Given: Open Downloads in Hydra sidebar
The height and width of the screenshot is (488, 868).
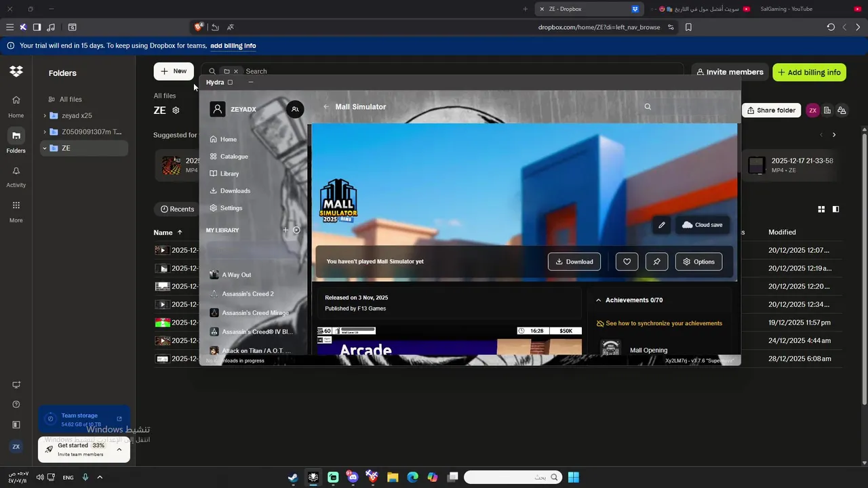Looking at the screenshot, I should (230, 191).
